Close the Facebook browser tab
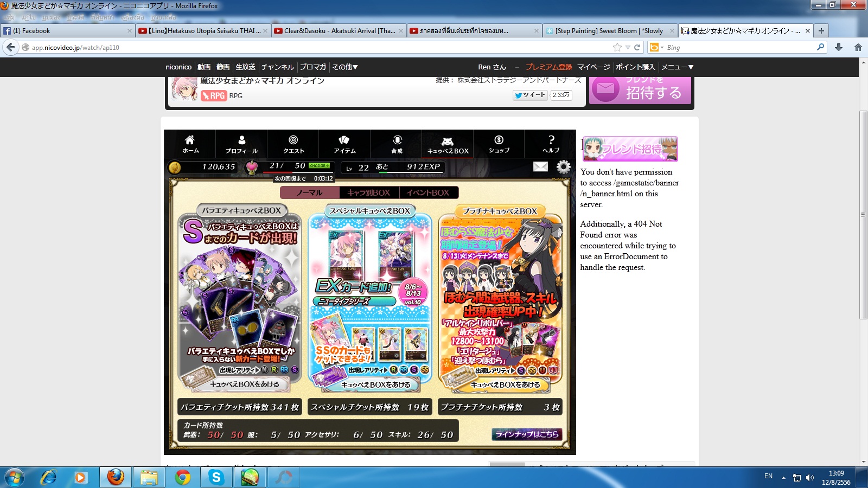Image resolution: width=868 pixels, height=488 pixels. 130,31
